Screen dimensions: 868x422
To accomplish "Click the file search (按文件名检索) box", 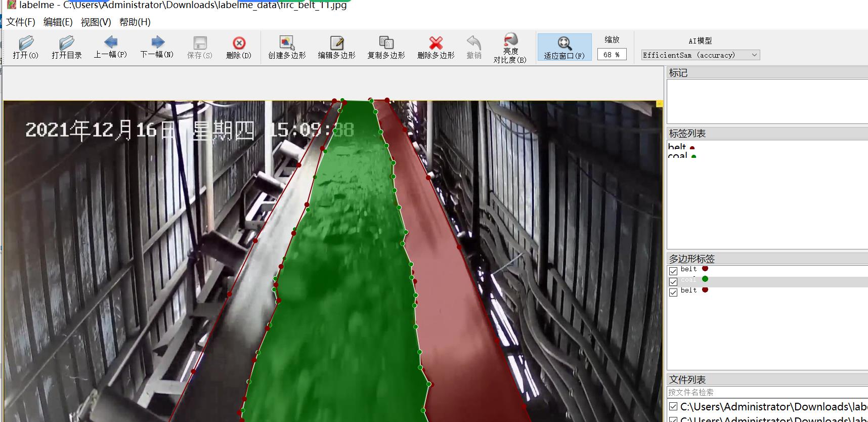I will coord(766,392).
